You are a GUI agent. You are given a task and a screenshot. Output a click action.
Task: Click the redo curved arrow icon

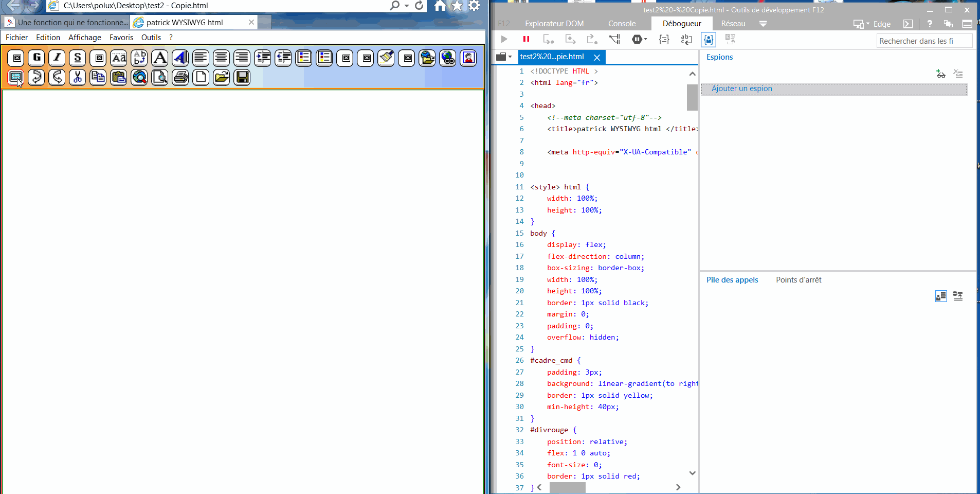[x=37, y=77]
